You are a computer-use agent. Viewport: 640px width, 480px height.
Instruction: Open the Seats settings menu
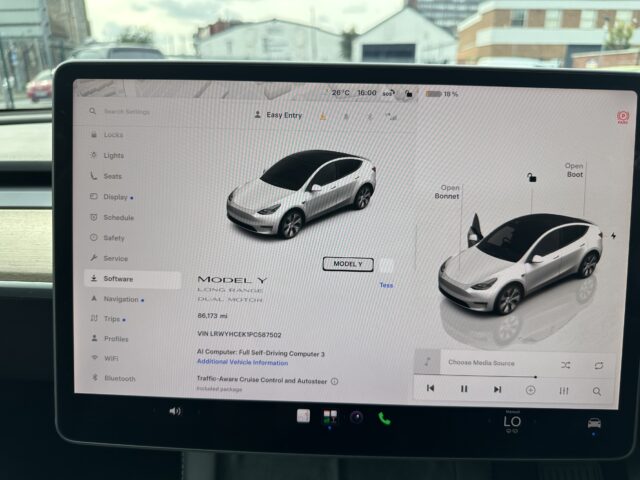[107, 176]
